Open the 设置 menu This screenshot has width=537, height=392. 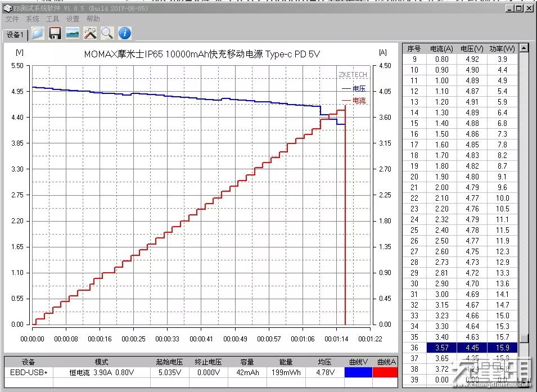[73, 19]
